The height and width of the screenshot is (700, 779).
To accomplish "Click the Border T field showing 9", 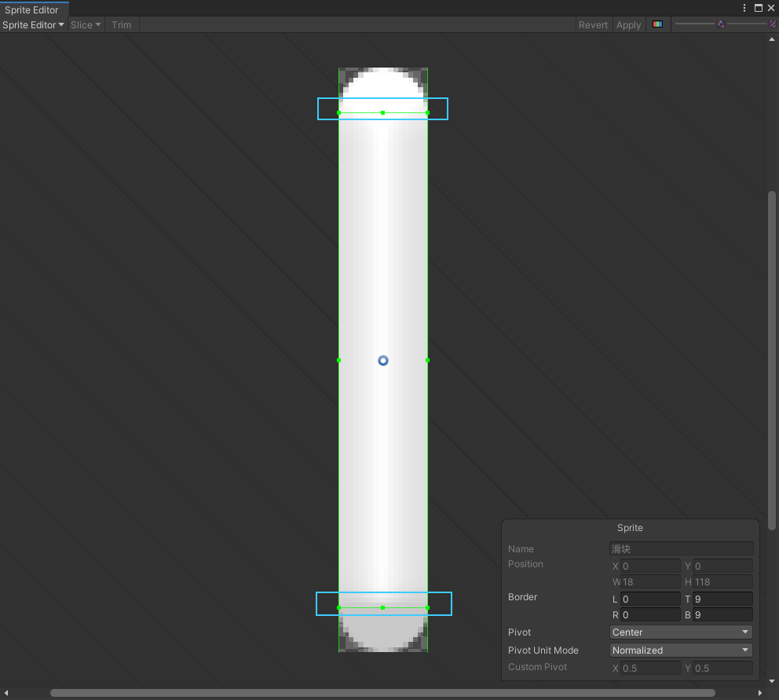I will tap(720, 599).
